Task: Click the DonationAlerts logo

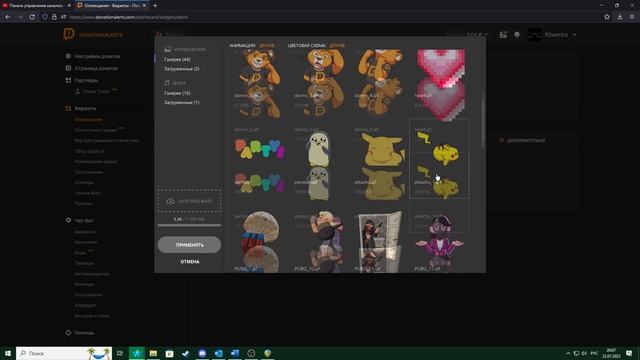Action: 93,35
